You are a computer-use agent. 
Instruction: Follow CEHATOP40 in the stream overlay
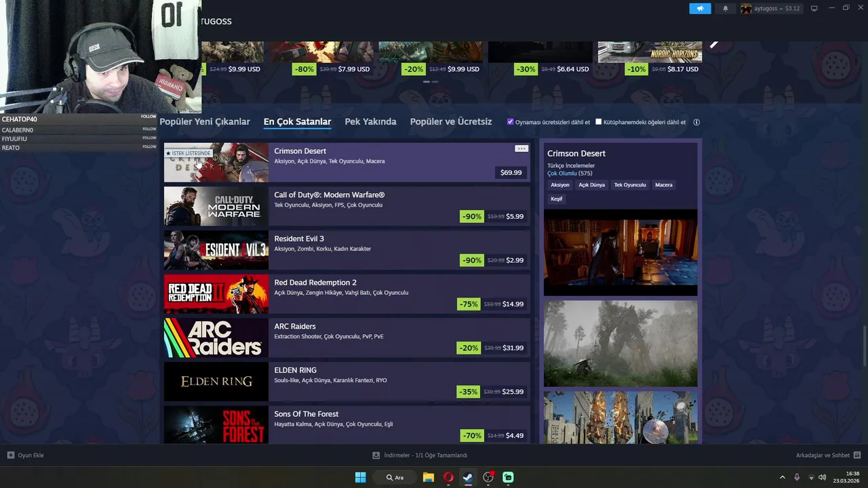(x=149, y=117)
